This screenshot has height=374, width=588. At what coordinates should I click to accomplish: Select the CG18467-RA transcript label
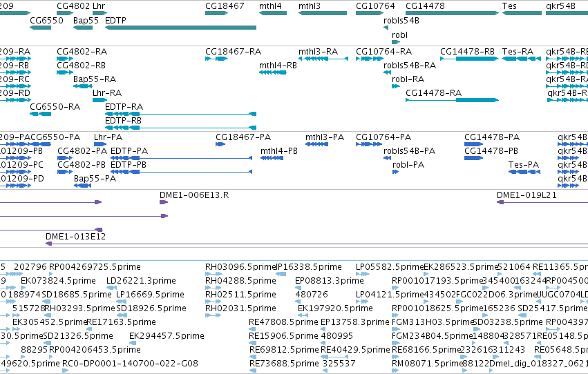pos(234,52)
